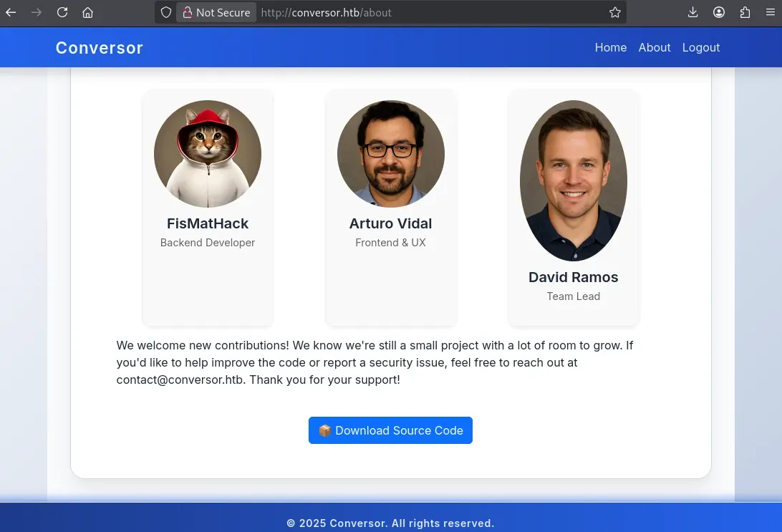Reload the current page

pyautogui.click(x=62, y=12)
